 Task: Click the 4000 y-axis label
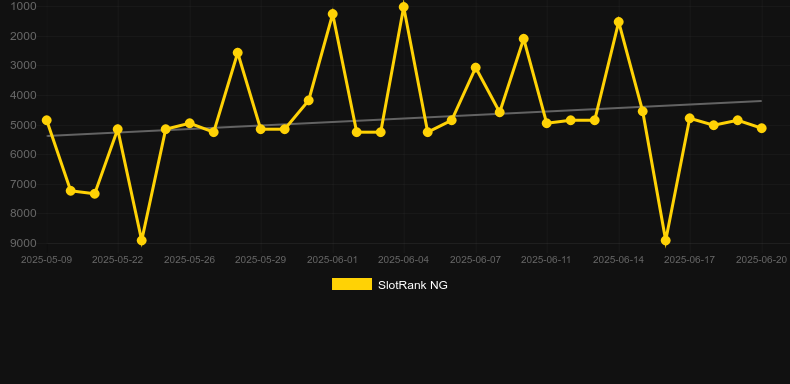tap(23, 95)
